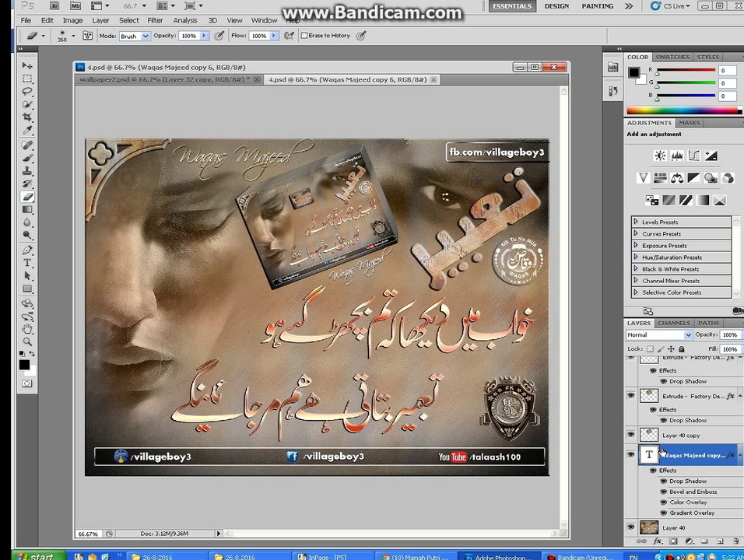Select the Spot Healing Brush tool
The width and height of the screenshot is (744, 560).
(27, 145)
